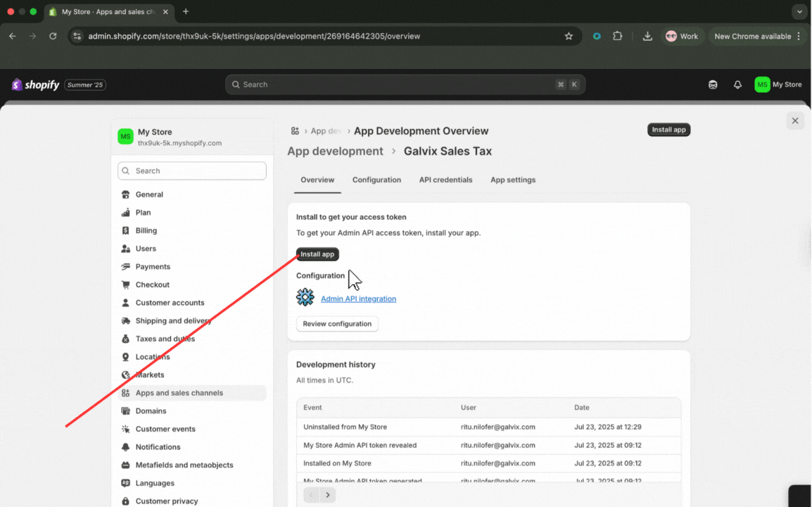812x507 pixels.
Task: Open the My Store account menu
Action: (778, 84)
